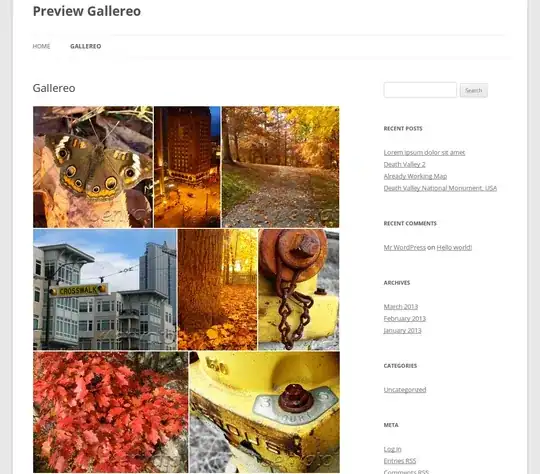Open the night skyscraper photo thumbnail
The image size is (540, 474).
(x=187, y=167)
